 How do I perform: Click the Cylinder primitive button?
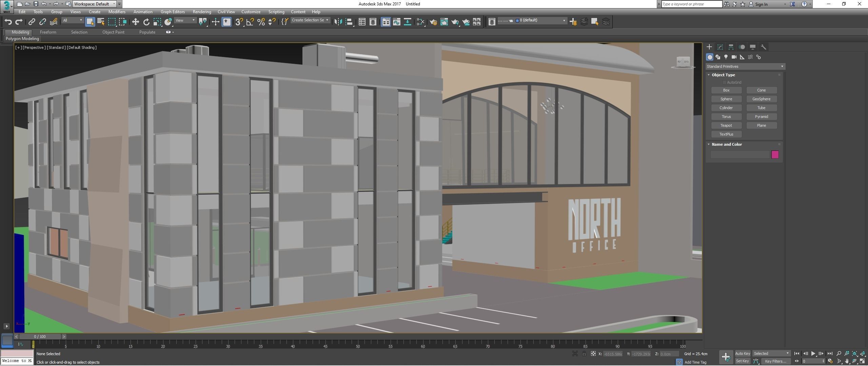(726, 108)
